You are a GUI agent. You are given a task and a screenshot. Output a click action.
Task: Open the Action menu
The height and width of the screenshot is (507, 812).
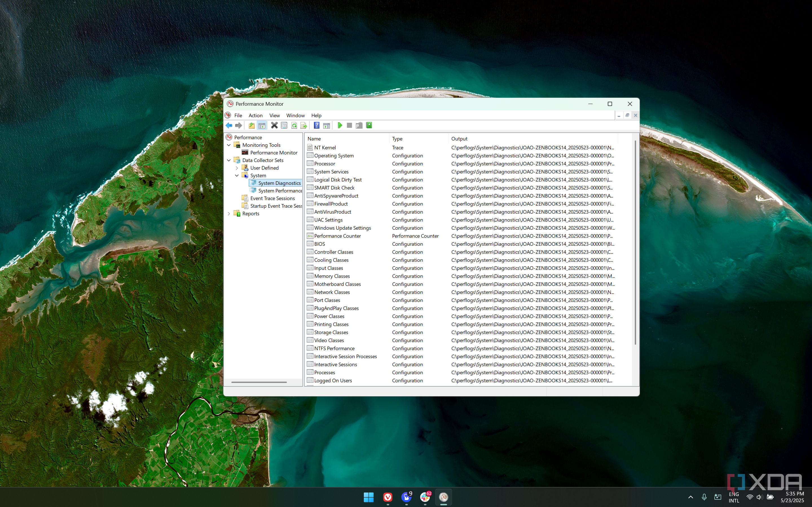(x=255, y=115)
